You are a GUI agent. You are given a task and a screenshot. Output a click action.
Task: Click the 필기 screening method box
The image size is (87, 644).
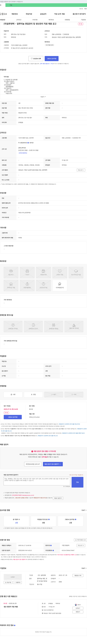pyautogui.click(x=54, y=394)
